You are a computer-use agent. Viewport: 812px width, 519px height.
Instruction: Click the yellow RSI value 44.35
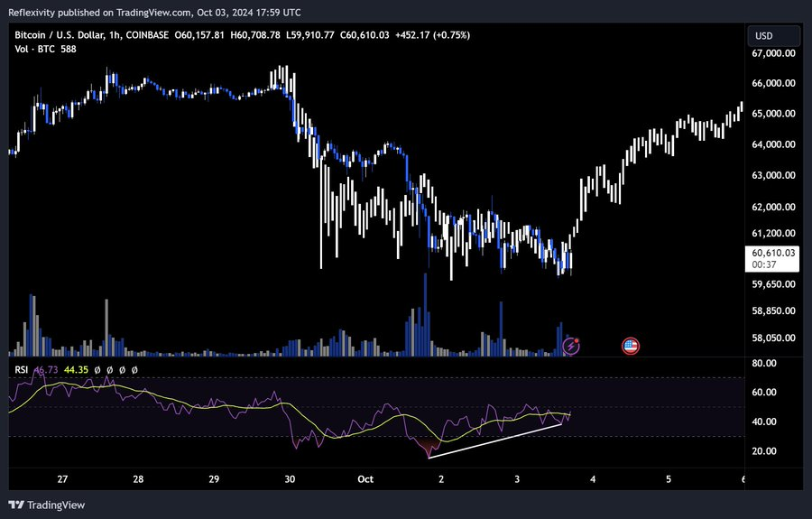[x=77, y=369]
